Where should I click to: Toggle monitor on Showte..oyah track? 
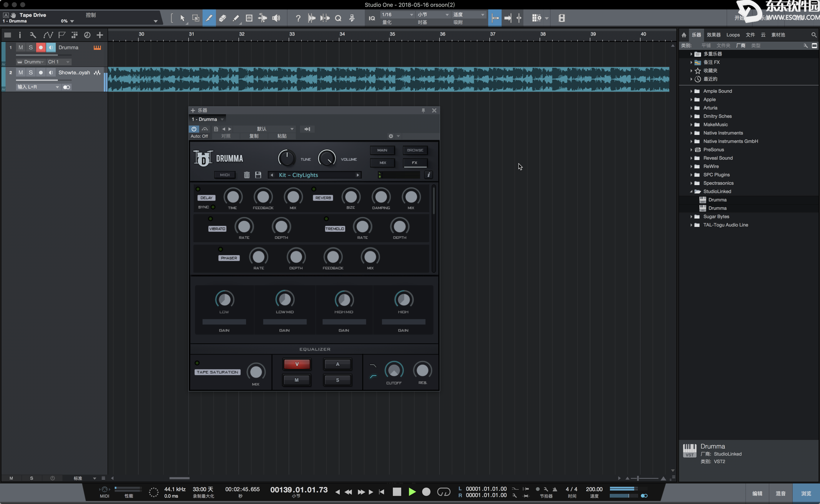click(x=51, y=72)
